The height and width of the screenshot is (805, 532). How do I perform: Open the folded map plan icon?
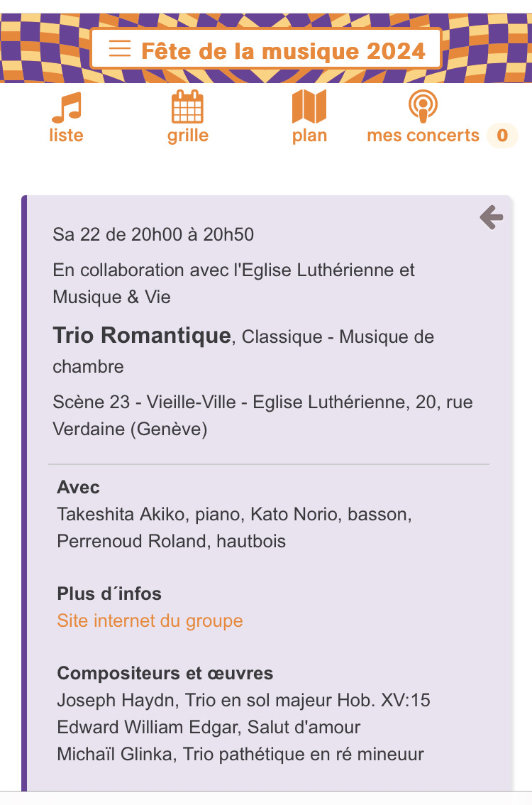pos(309,106)
